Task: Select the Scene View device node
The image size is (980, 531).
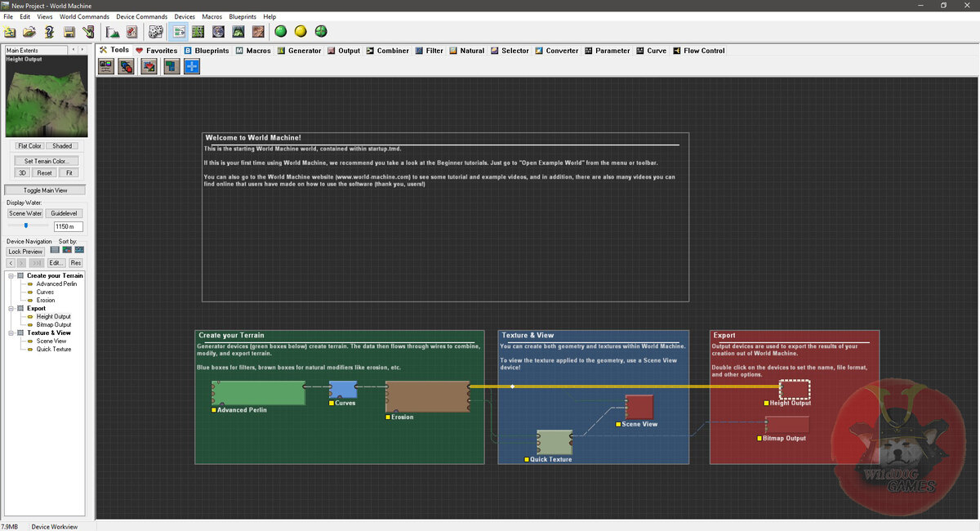Action: [639, 407]
